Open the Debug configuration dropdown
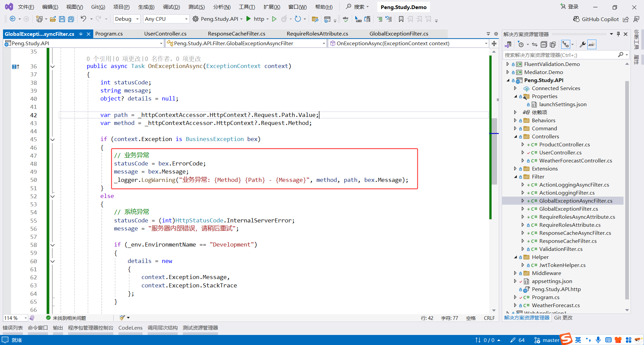This screenshot has width=644, height=345. [x=127, y=19]
